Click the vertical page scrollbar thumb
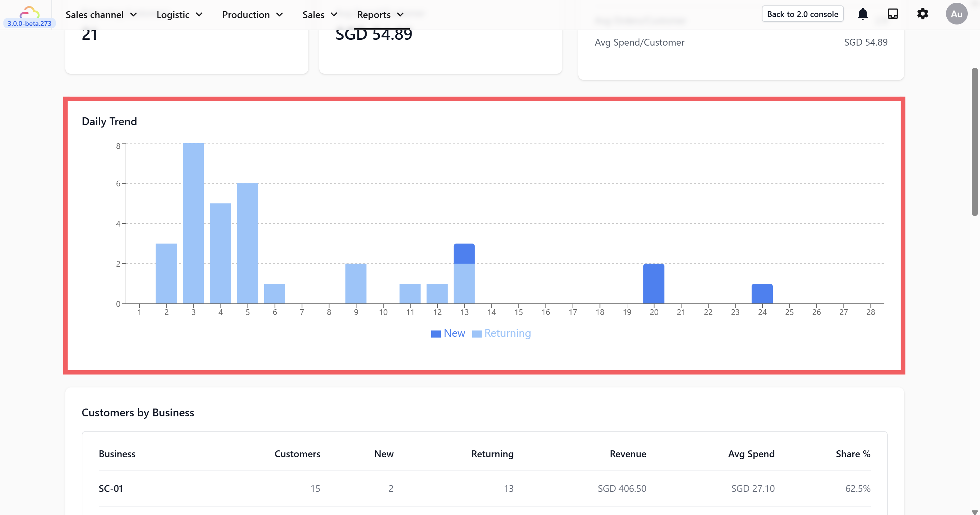 (x=975, y=142)
